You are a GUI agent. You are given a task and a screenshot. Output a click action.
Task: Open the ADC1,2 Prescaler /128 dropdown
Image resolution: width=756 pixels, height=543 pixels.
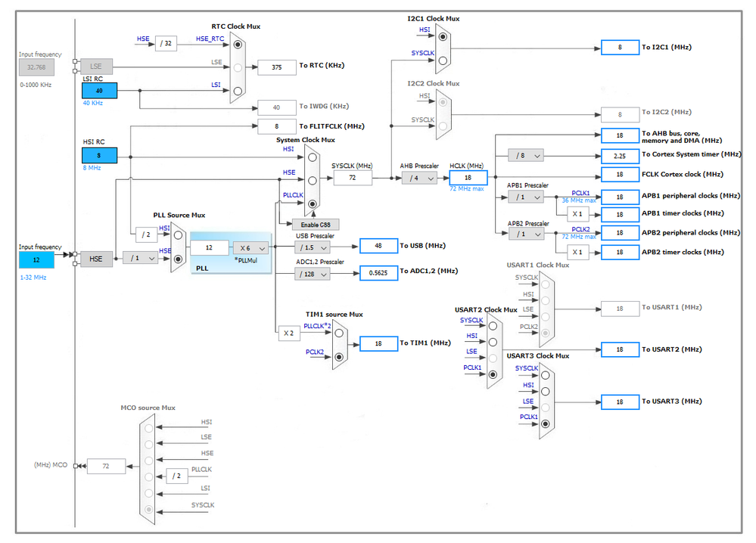[313, 275]
